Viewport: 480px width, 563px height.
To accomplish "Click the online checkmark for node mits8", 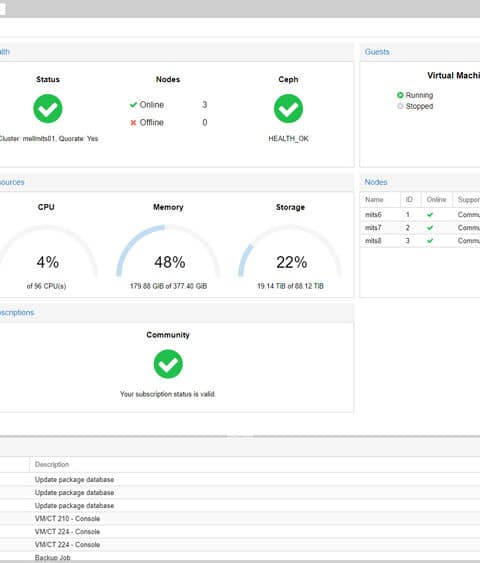I will click(430, 241).
